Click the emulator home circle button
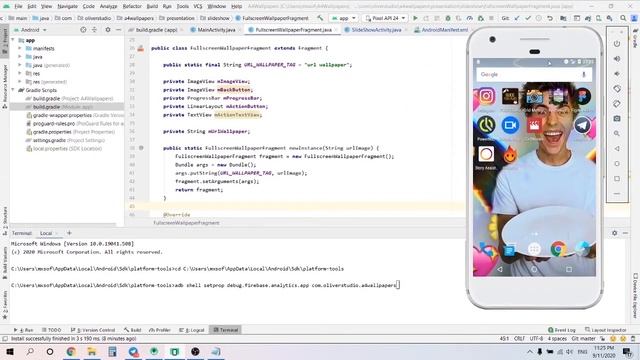 tap(617, 164)
